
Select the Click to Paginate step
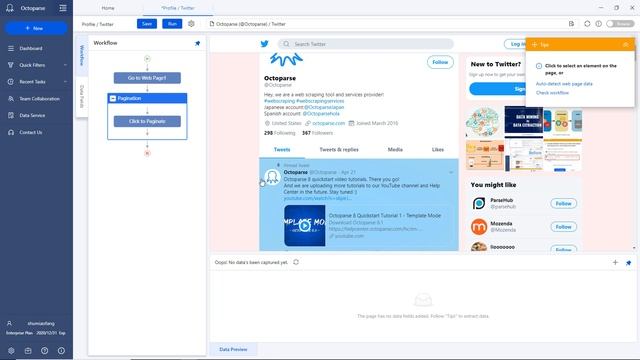pyautogui.click(x=147, y=121)
